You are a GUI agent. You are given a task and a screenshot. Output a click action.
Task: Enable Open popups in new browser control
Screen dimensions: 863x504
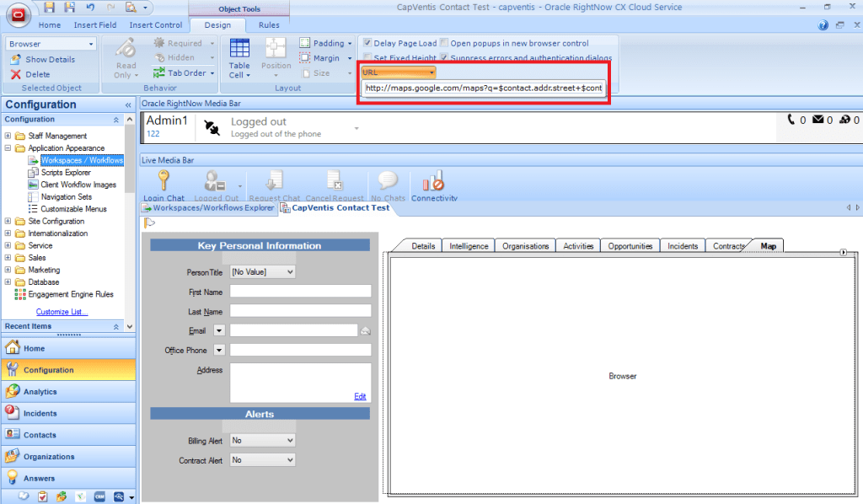[444, 43]
